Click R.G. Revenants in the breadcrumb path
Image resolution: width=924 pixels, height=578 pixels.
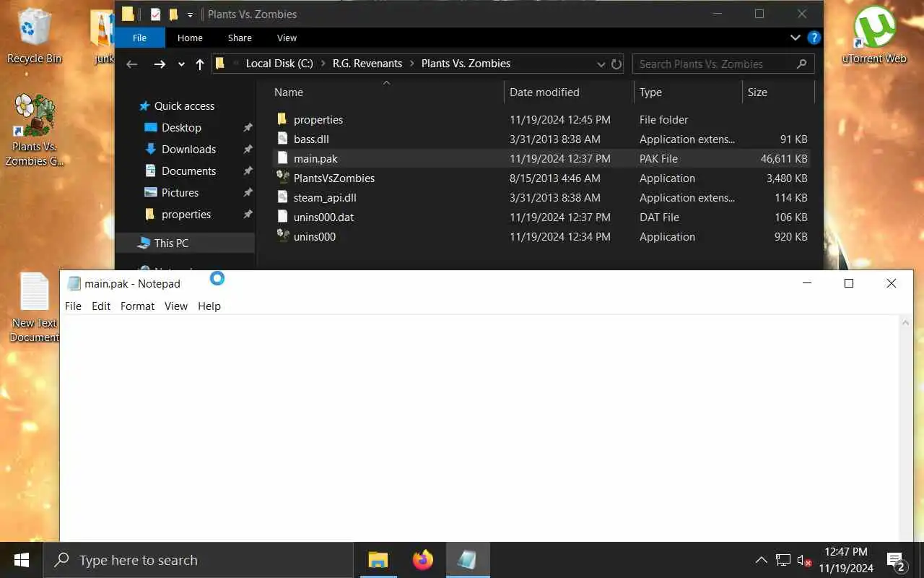367,64
